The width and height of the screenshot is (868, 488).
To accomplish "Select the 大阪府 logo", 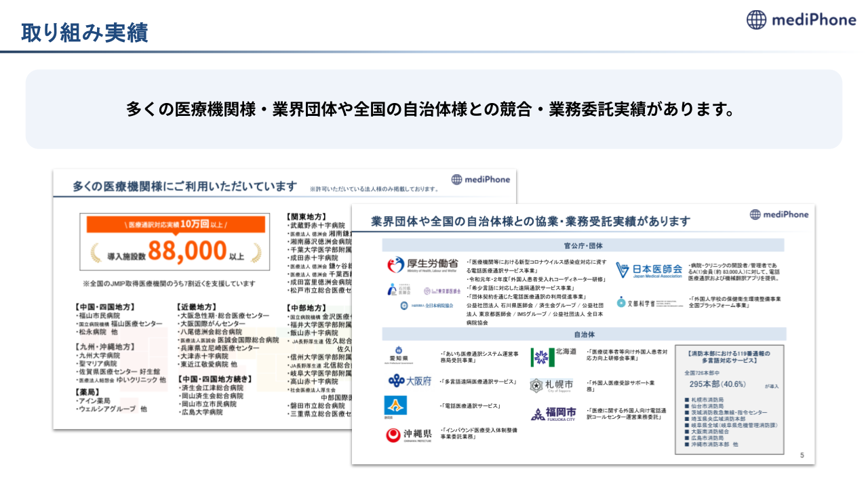I will [410, 381].
